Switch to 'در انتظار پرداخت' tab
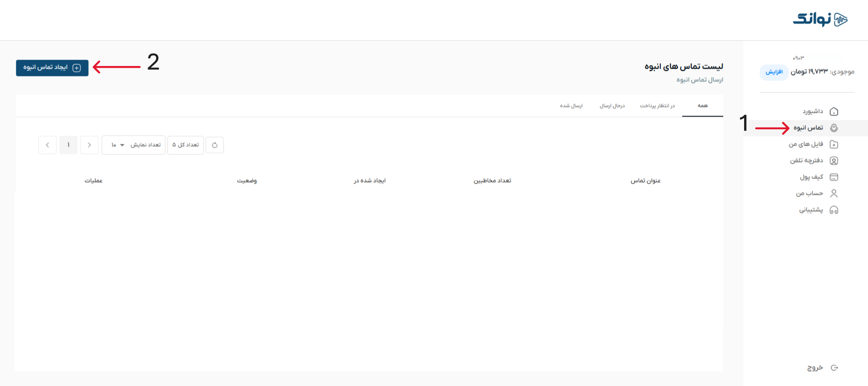The image size is (868, 386). pos(657,106)
